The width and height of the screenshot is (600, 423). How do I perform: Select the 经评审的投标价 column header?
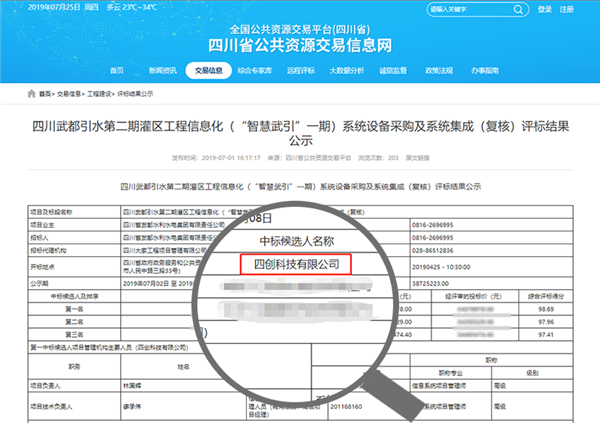coord(475,296)
